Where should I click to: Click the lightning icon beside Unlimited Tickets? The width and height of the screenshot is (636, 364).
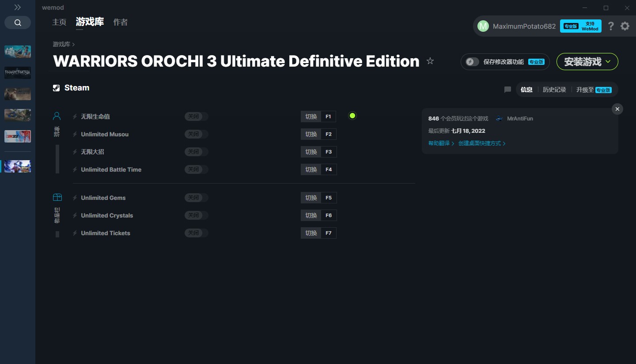tap(75, 233)
